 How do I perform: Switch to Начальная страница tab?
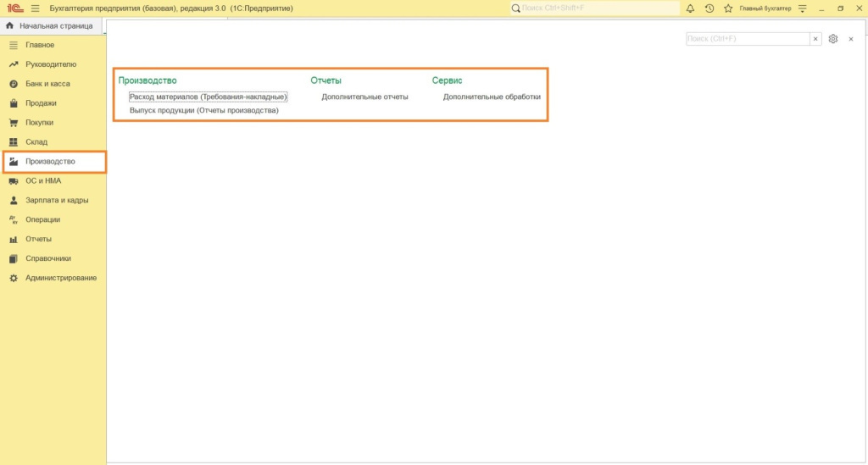click(x=50, y=26)
